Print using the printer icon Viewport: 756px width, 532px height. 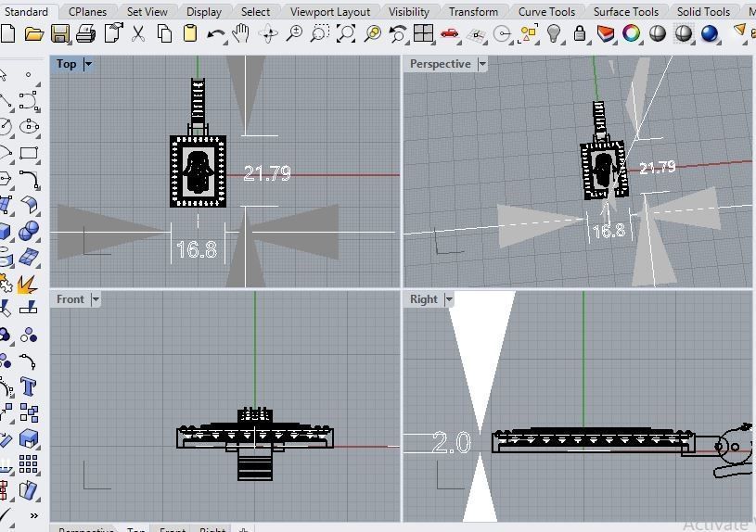86,34
